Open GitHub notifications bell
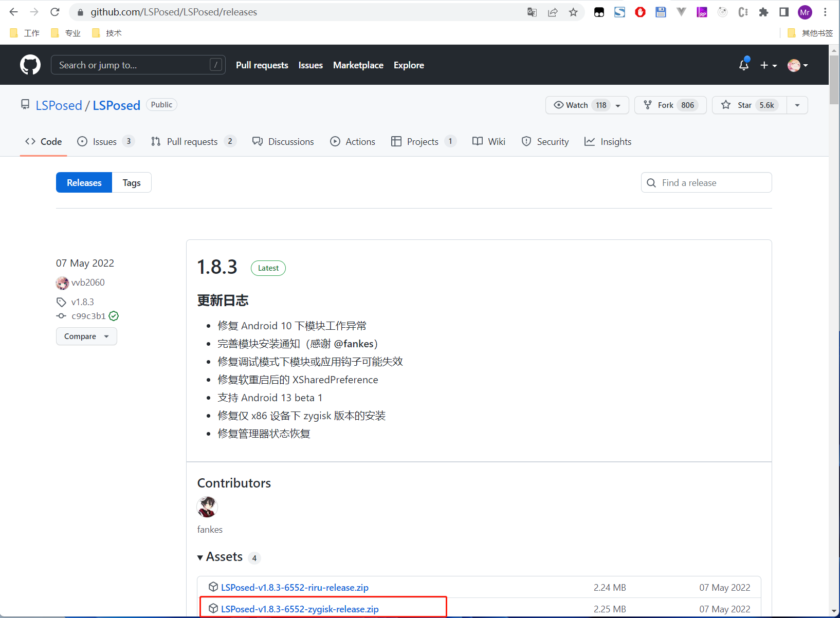This screenshot has height=618, width=840. tap(744, 65)
